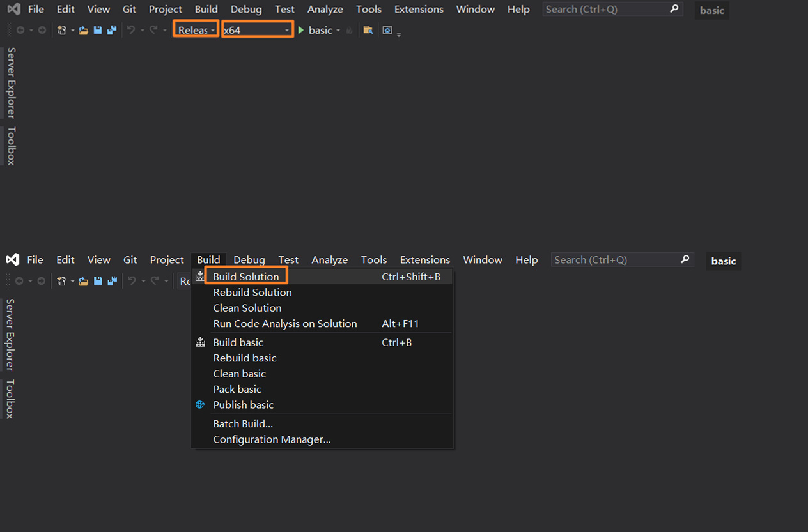The width and height of the screenshot is (808, 532).
Task: Open Server Explorer side tab in bottom window
Action: pos(10,335)
